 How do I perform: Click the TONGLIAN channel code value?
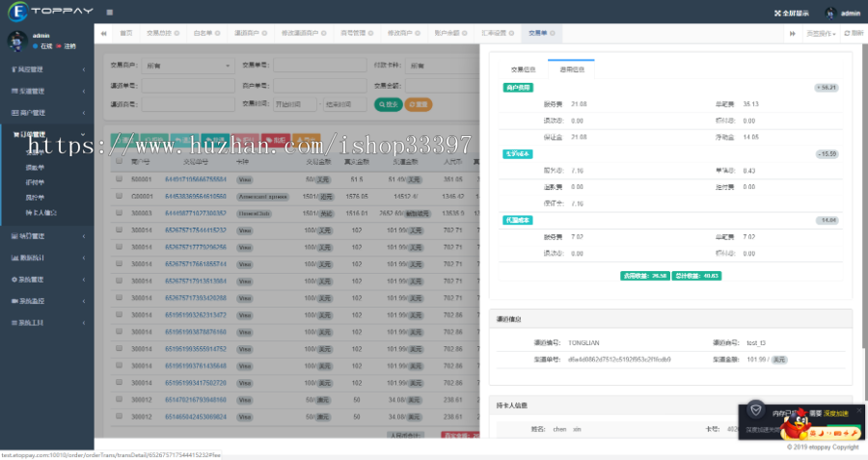tap(583, 343)
